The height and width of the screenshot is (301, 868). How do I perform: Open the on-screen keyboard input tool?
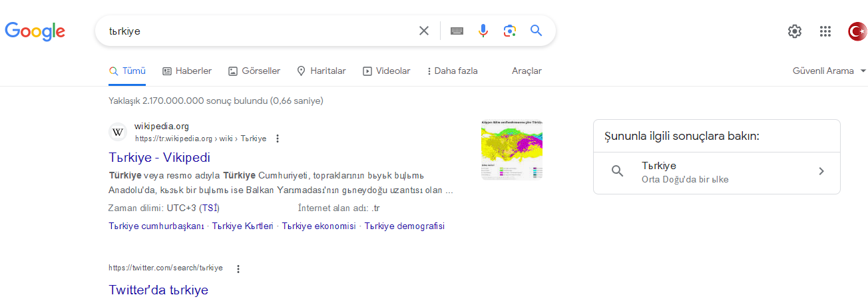(x=457, y=31)
